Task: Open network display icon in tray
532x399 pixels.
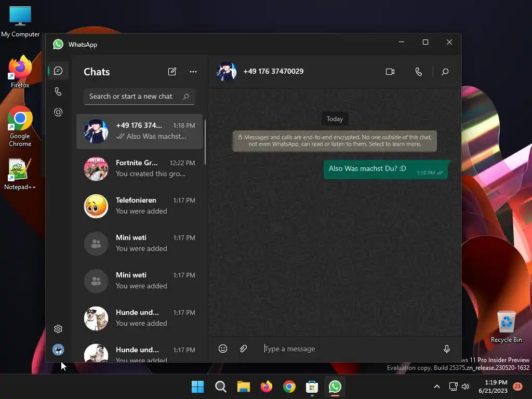Action: click(453, 387)
